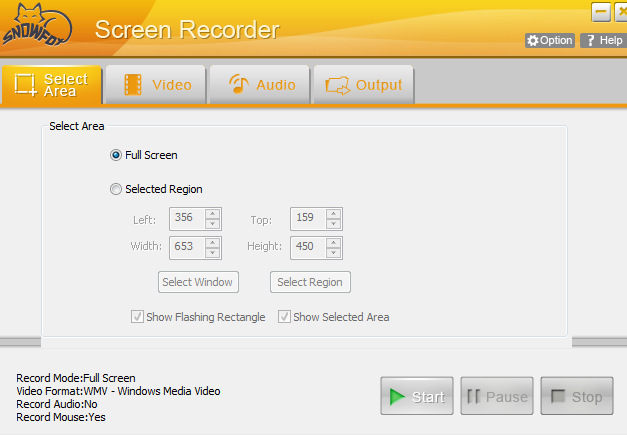Click the Select Area group label
Screen dimensions: 627x435
pyautogui.click(x=77, y=126)
